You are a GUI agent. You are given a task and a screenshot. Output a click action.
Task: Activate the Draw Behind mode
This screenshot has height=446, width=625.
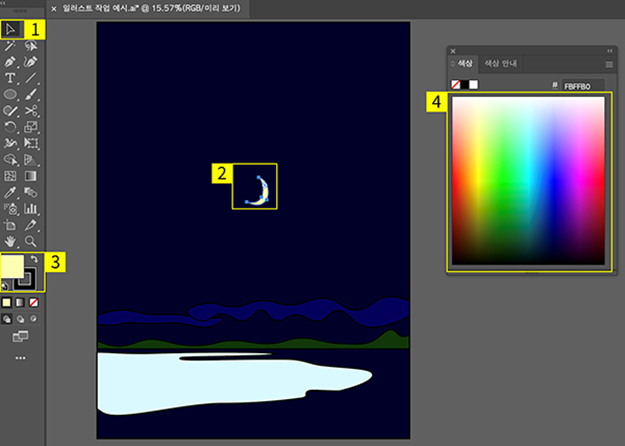pyautogui.click(x=20, y=319)
